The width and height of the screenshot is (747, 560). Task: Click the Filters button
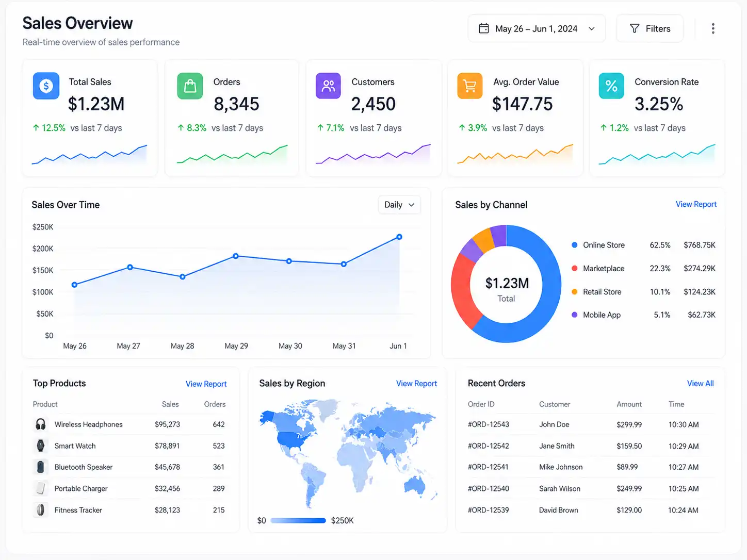(x=650, y=28)
